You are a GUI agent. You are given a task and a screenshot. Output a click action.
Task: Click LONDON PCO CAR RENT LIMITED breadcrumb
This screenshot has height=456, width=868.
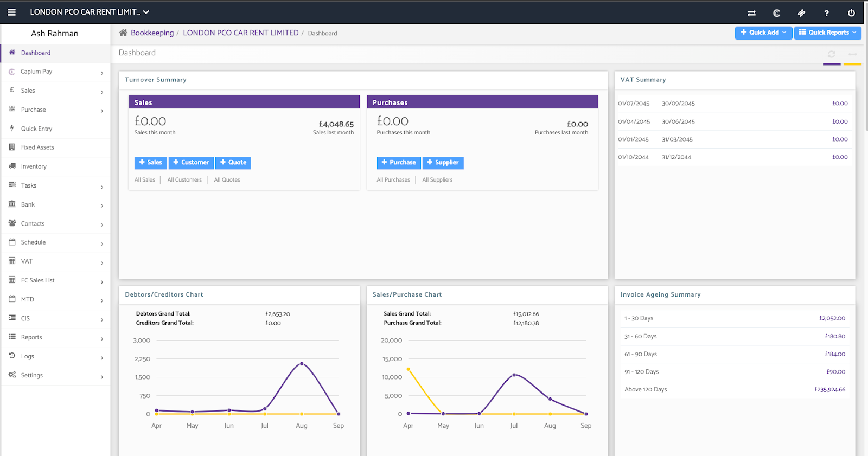[x=241, y=33]
